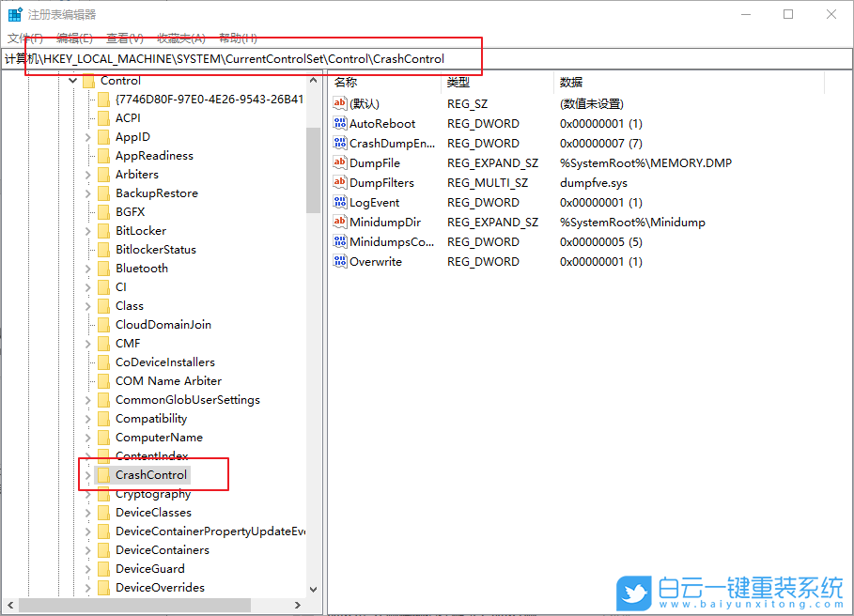Viewport: 854px width, 616px height.
Task: Click the (默认) ab value icon
Action: click(338, 103)
